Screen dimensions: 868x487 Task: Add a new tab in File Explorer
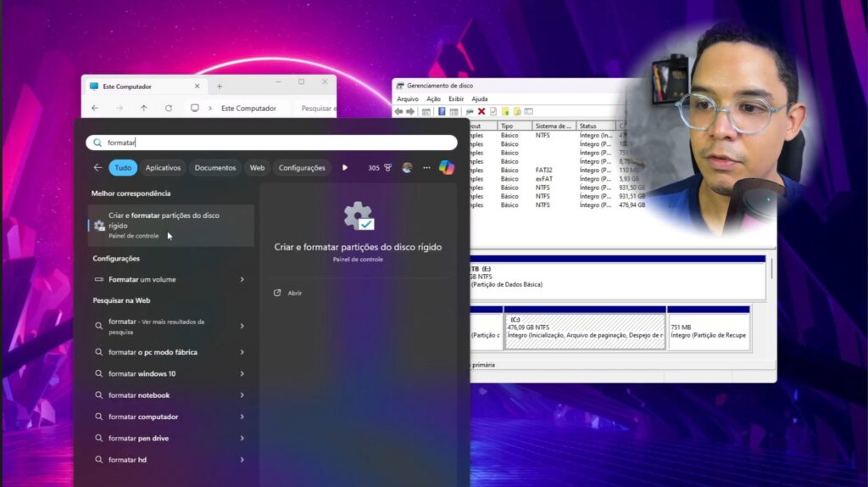220,87
